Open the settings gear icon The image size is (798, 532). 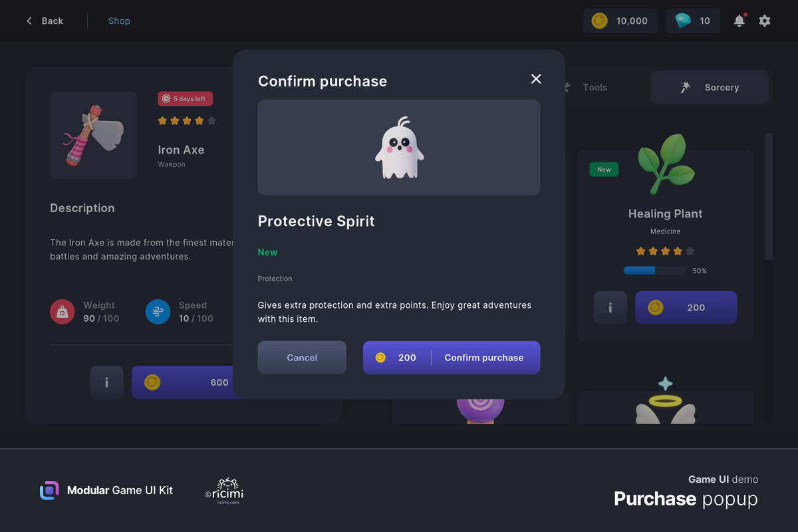coord(765,21)
